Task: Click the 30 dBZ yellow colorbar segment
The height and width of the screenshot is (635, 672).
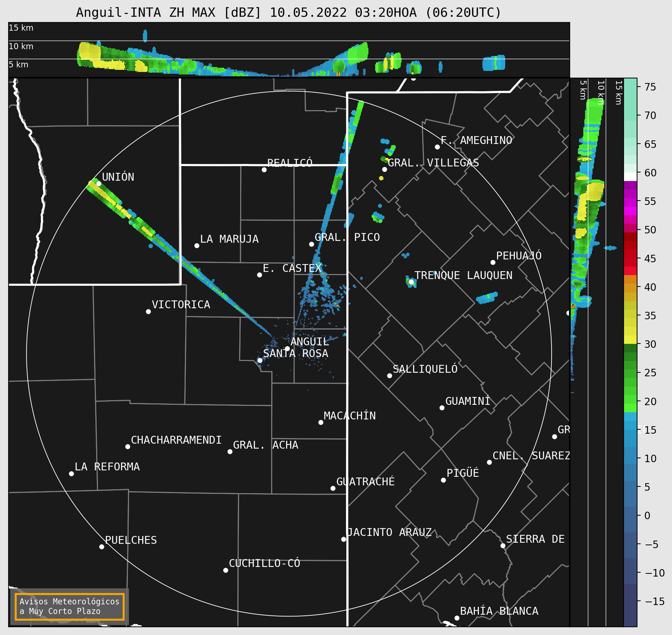Action: (x=630, y=340)
